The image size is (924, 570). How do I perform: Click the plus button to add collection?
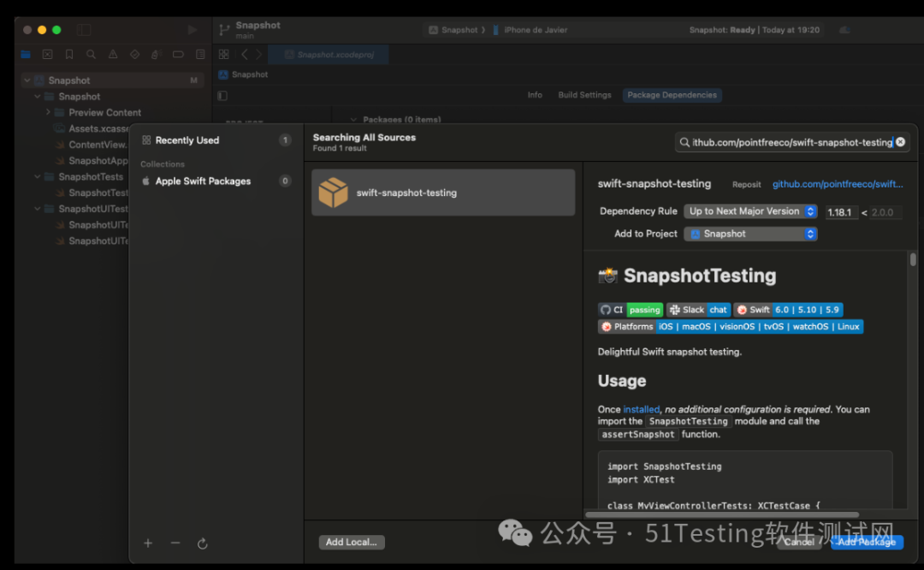148,543
